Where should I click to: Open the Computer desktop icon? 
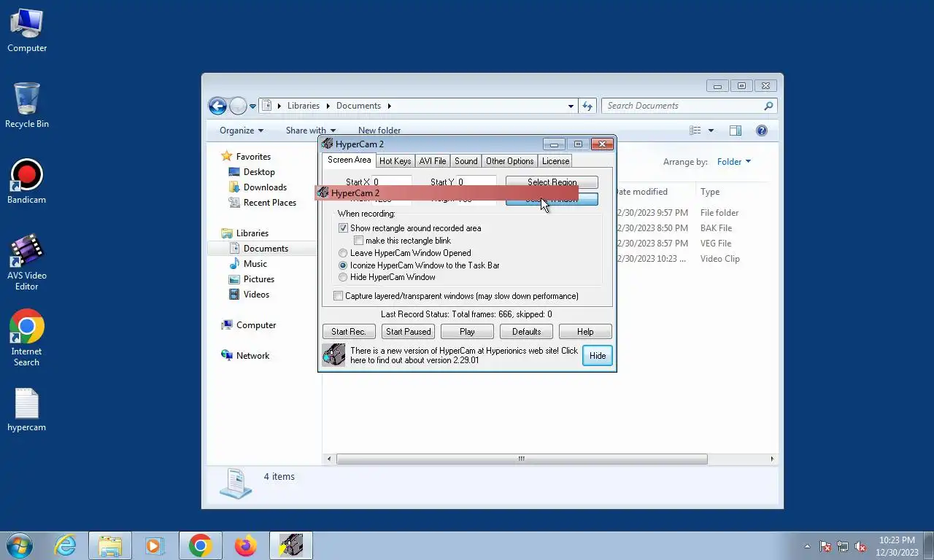pos(27,31)
